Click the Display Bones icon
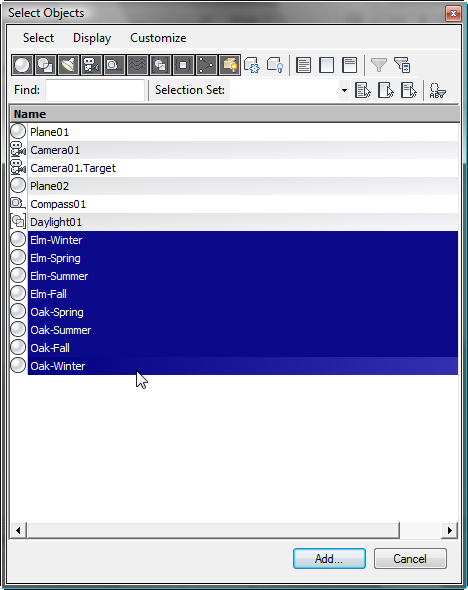 (206, 65)
